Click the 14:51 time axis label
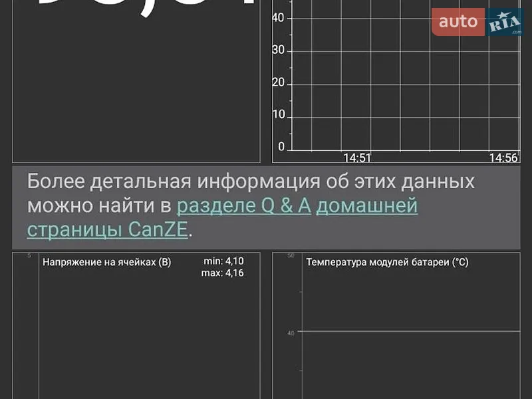Viewport: 532px width, 399px height. coord(357,158)
